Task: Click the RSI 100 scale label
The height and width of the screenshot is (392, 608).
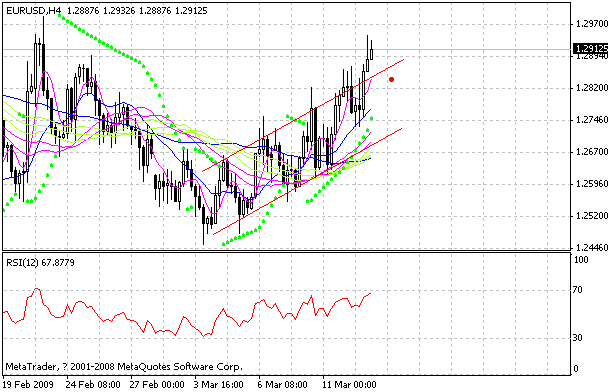Action: click(x=581, y=260)
